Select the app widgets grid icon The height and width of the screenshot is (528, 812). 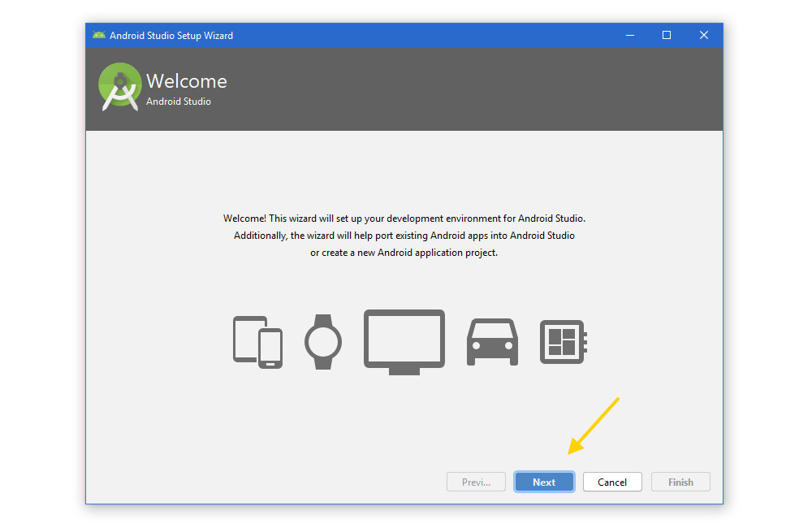tap(563, 341)
